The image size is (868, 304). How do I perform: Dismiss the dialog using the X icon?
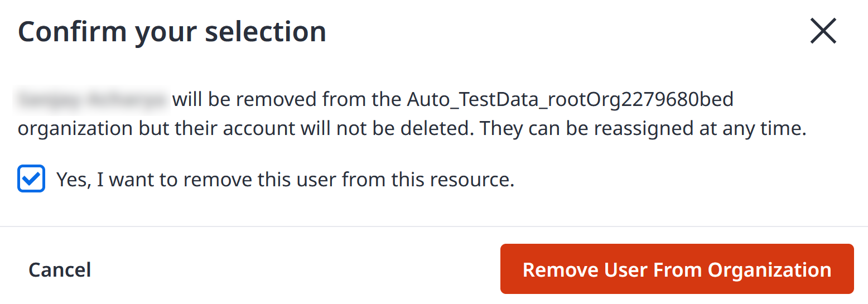coord(823,31)
